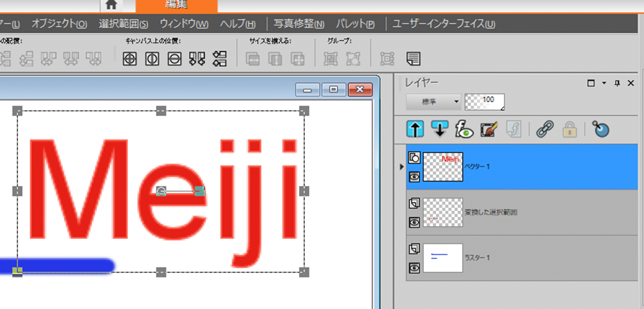
Task: Click the ベクター 1 layer type icon
Action: [414, 158]
